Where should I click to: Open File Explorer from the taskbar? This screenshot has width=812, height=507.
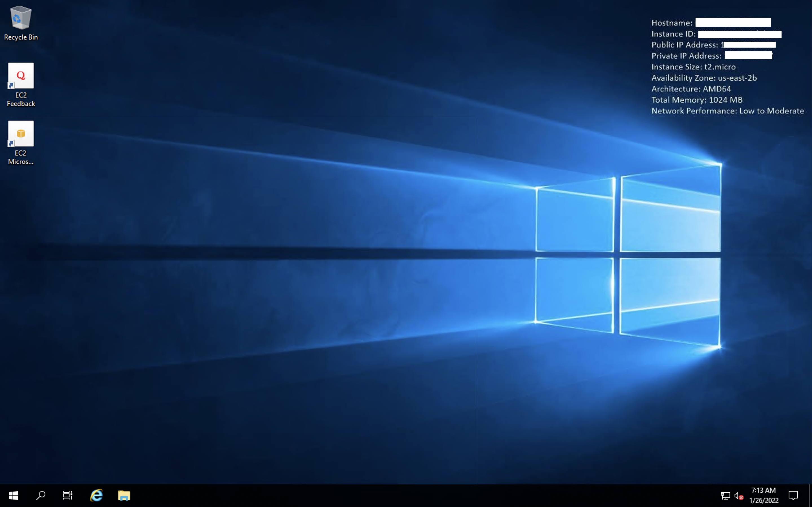[x=124, y=495]
